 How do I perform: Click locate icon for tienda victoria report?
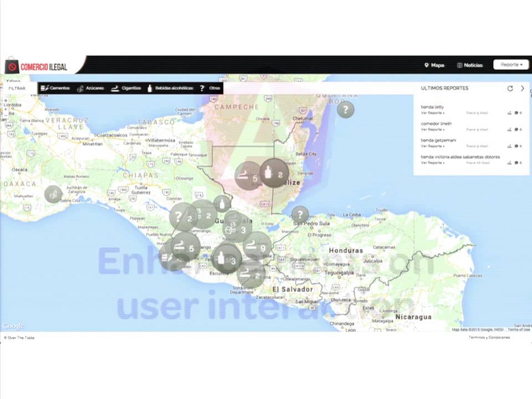509,162
